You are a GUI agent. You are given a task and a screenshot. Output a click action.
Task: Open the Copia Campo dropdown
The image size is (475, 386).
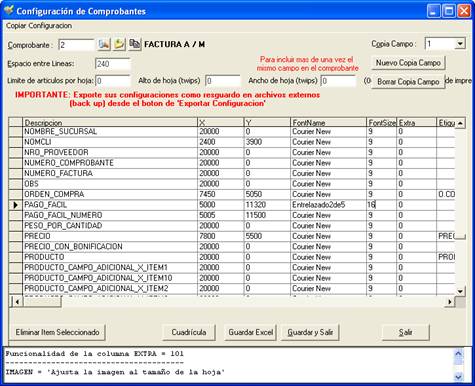click(460, 44)
